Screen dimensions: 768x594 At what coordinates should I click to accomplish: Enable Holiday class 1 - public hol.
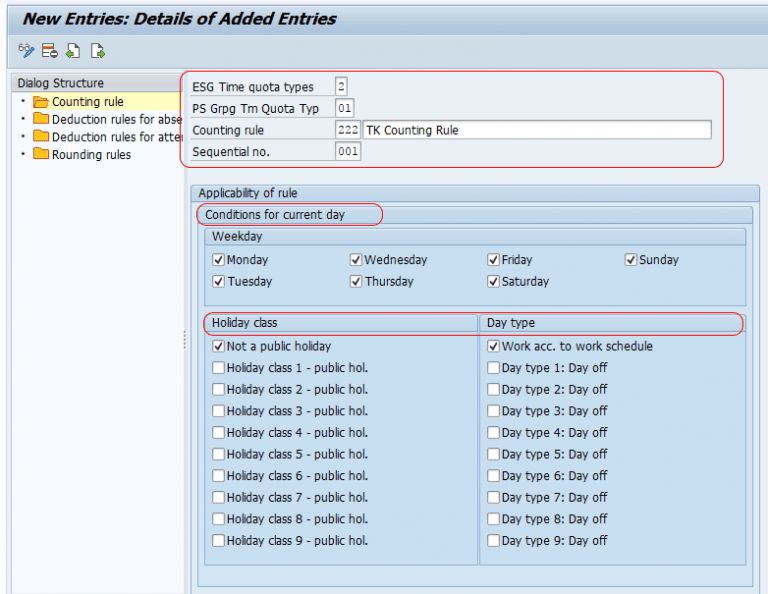point(218,368)
